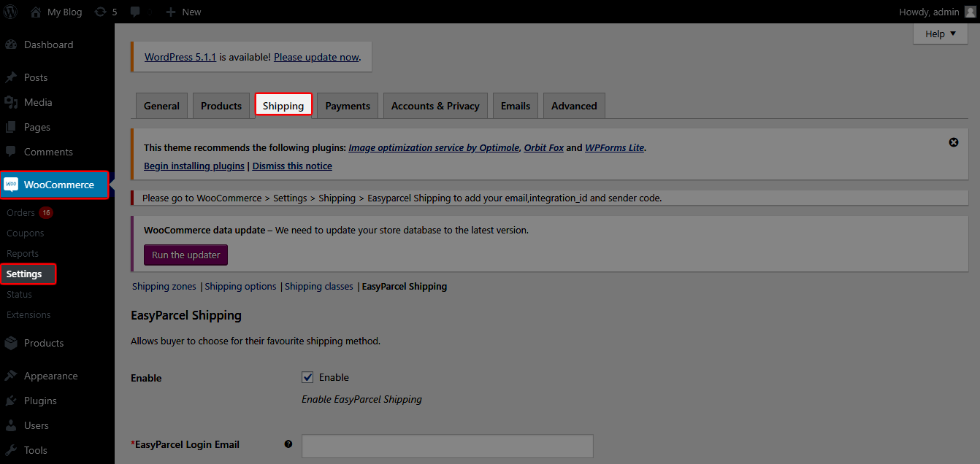Open the General settings tab

click(161, 106)
